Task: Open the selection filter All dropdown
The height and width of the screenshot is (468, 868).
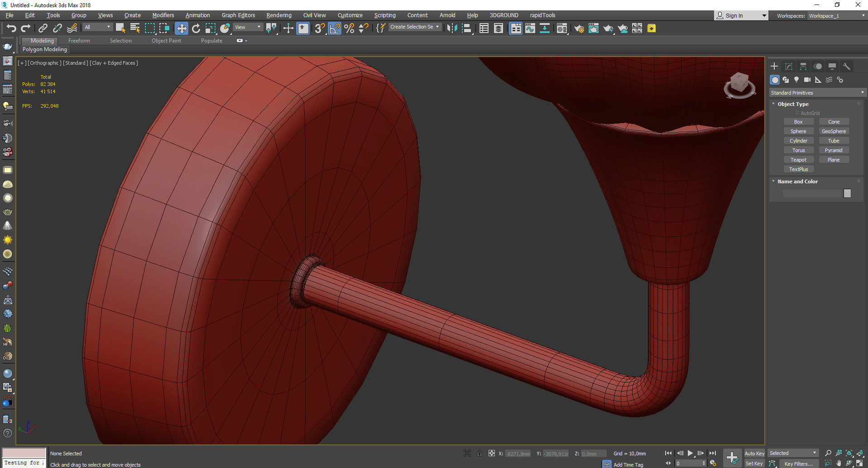Action: 97,27
